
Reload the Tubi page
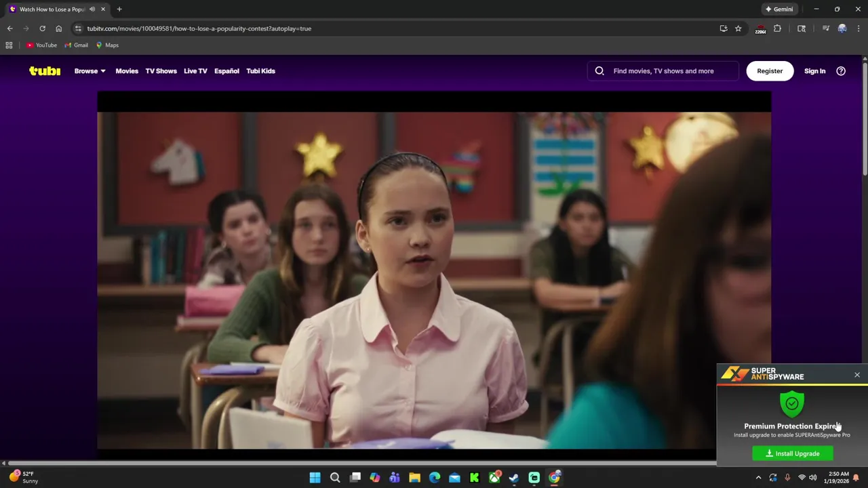coord(42,28)
